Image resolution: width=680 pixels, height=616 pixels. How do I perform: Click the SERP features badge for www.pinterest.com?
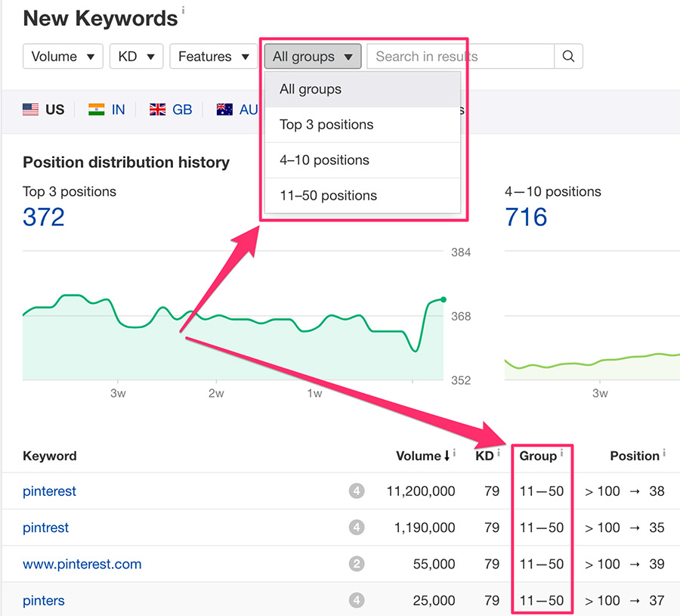tap(357, 564)
